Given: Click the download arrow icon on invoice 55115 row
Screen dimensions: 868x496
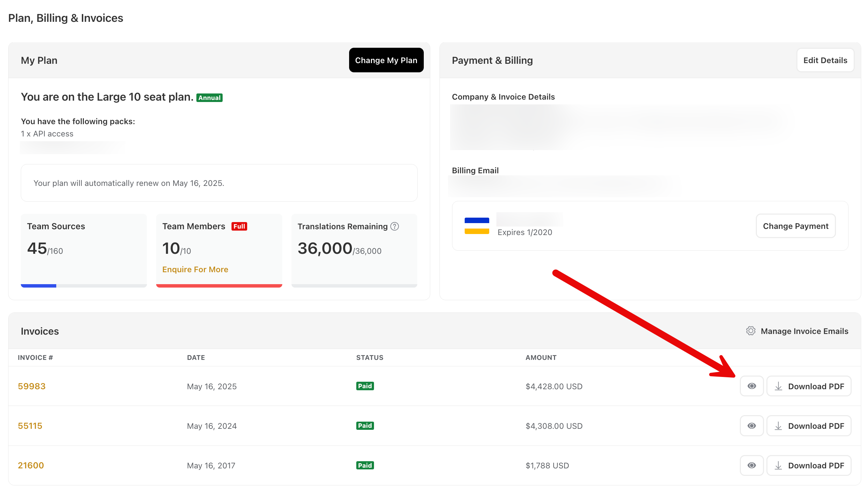Looking at the screenshot, I should (779, 426).
